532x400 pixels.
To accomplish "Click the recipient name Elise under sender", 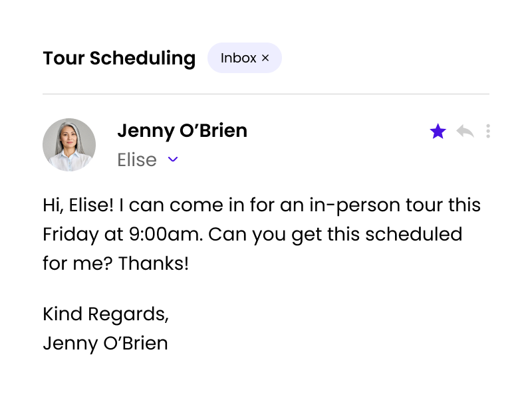I will (137, 159).
